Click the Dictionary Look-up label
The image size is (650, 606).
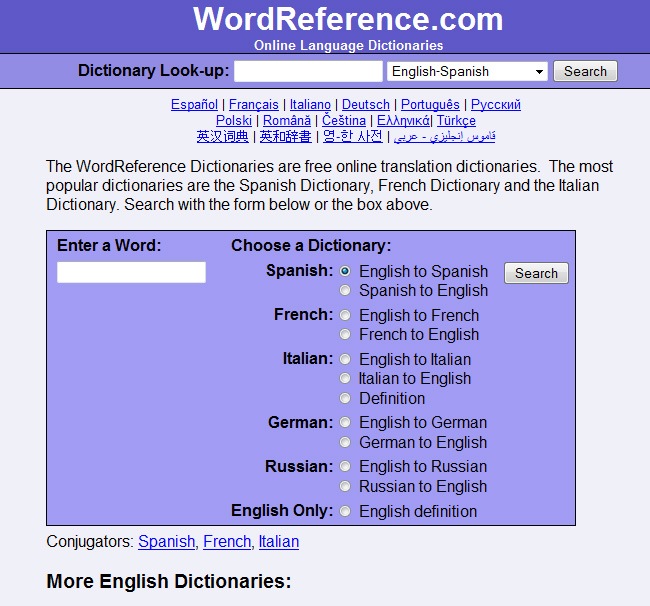coord(153,70)
